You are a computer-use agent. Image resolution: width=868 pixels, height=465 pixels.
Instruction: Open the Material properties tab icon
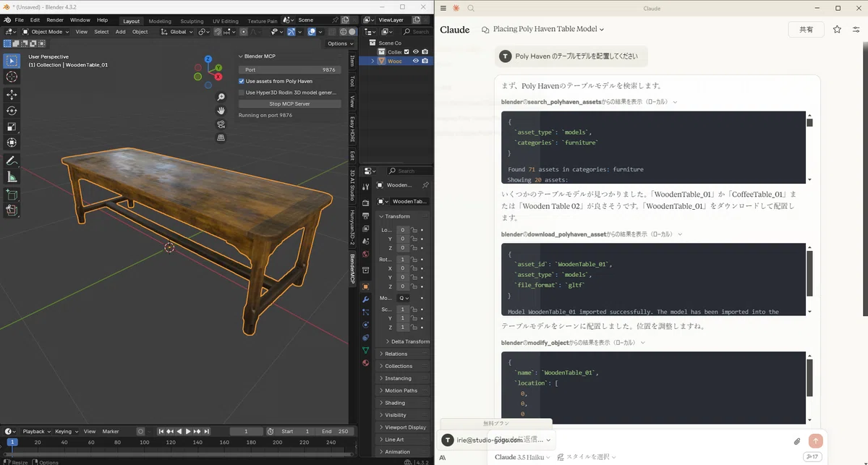(x=365, y=363)
